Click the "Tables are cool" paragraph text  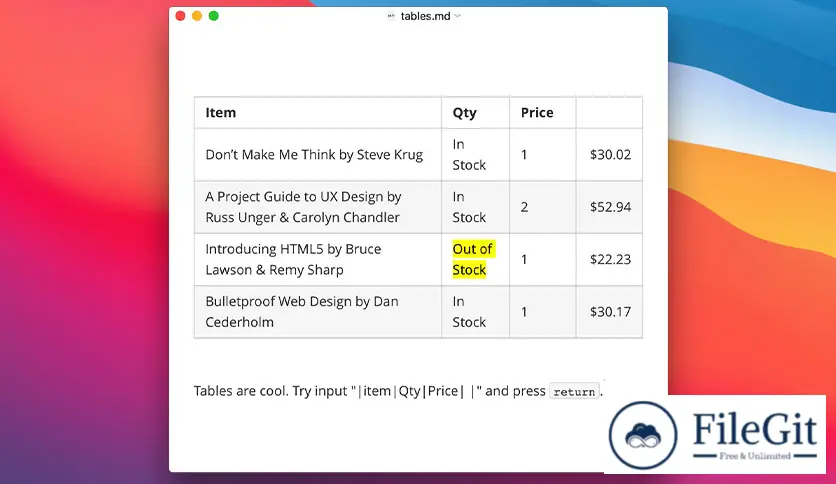(x=398, y=391)
